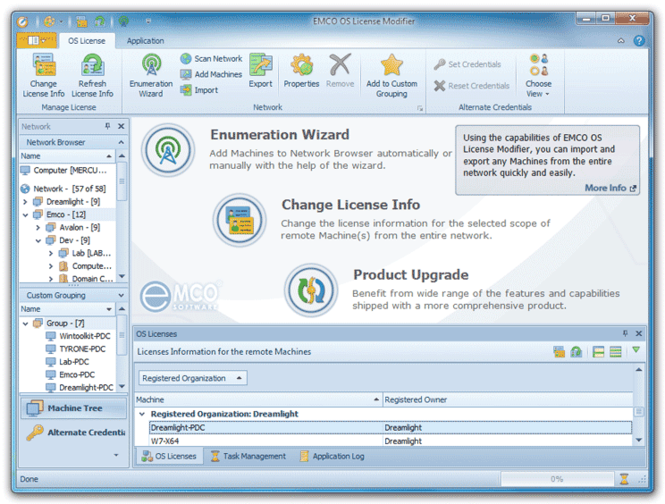Collapse the Network Browser section

121,142
